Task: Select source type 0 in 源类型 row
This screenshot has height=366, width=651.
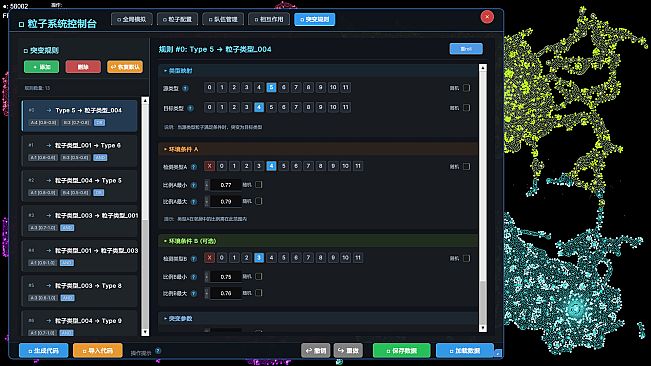Action: [x=209, y=87]
